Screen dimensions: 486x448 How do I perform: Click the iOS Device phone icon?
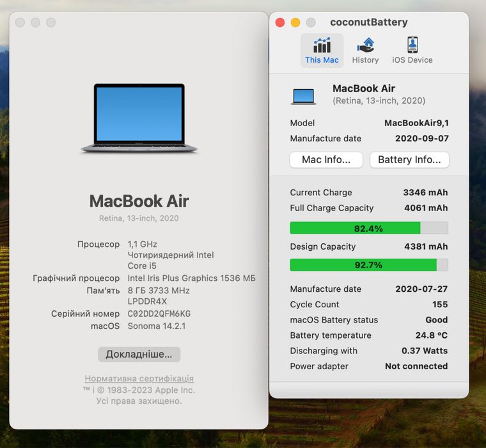(412, 45)
